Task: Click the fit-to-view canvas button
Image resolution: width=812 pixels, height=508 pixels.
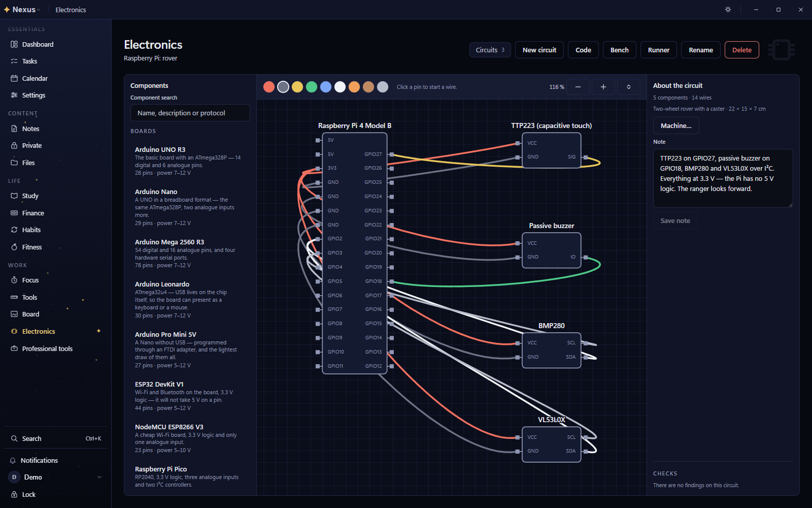Action: click(628, 87)
